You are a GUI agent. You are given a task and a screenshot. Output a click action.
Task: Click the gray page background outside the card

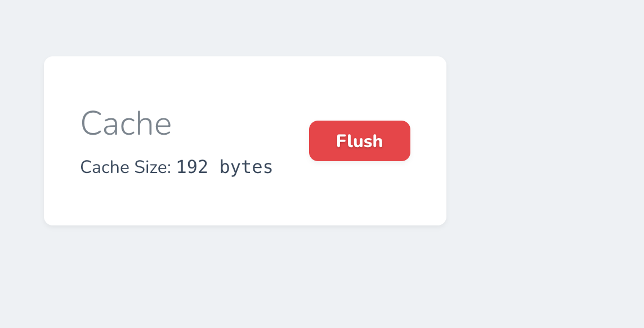pos(540,169)
